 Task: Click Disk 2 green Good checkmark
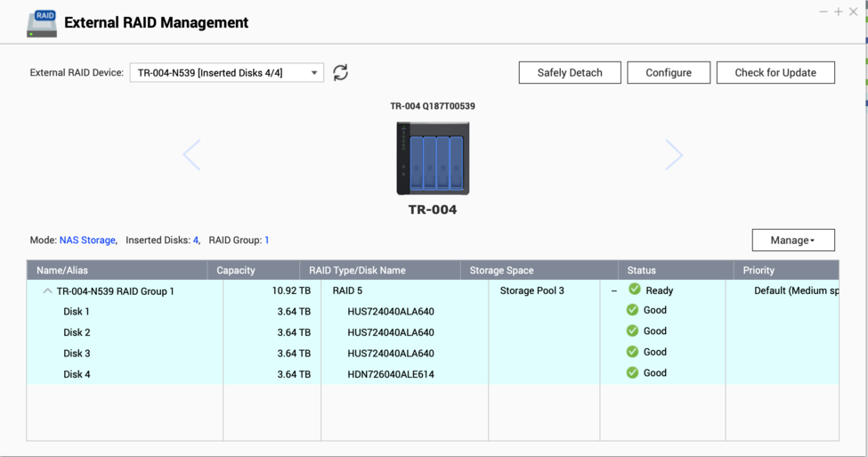(632, 331)
